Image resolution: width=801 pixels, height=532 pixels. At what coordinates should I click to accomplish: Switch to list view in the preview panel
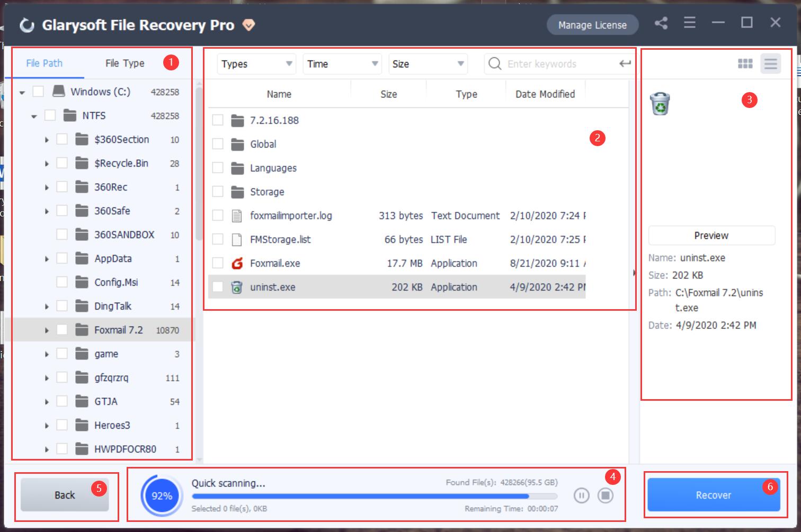771,64
